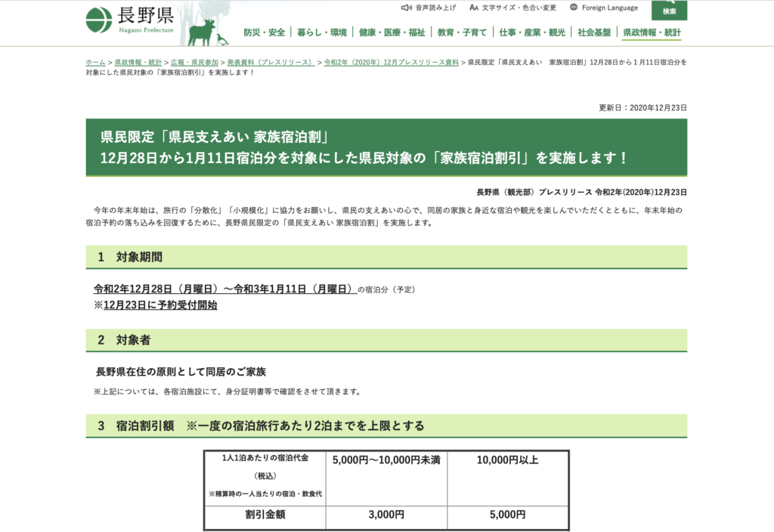
Task: Click the 長野県（観光部）プレスリリース date line
Action: (x=581, y=192)
